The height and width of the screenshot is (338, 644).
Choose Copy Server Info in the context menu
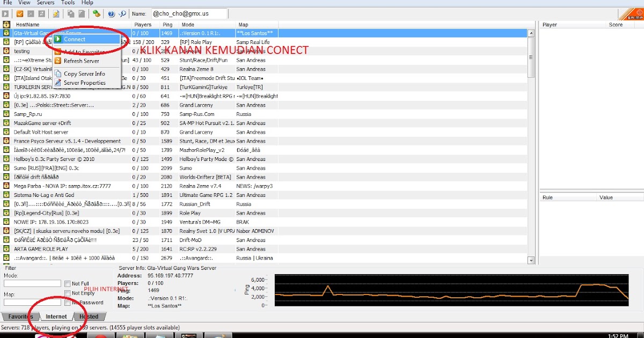86,74
